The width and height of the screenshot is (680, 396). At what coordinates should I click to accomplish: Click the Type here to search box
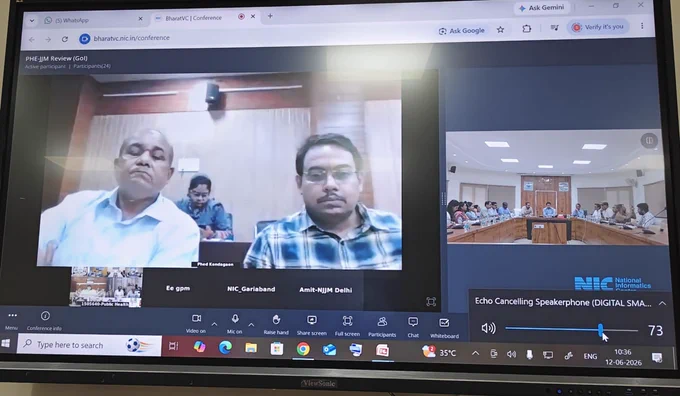(x=89, y=345)
